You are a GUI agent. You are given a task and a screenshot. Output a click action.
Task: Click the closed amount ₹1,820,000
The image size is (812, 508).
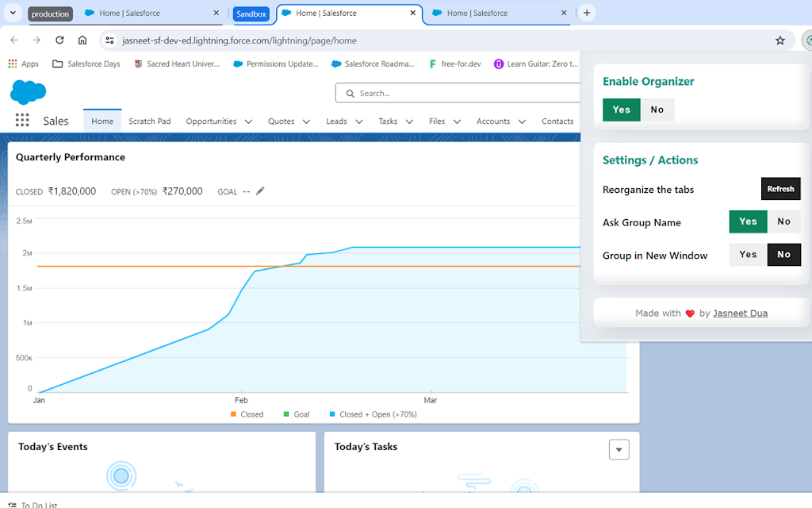point(72,191)
